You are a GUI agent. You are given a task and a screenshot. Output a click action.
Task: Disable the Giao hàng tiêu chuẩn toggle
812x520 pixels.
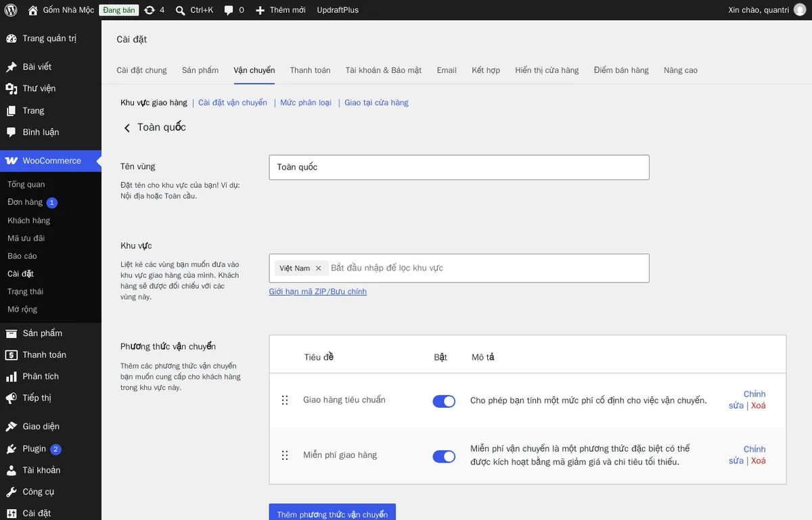pyautogui.click(x=444, y=402)
